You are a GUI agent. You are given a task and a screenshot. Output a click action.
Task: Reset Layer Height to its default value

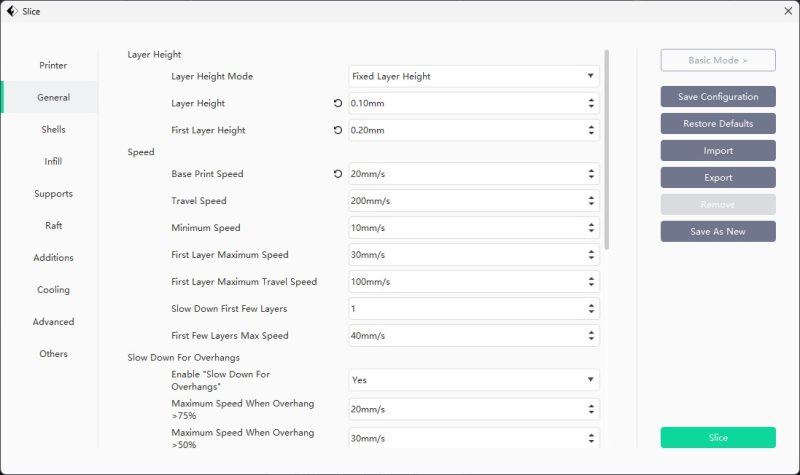[x=338, y=103]
